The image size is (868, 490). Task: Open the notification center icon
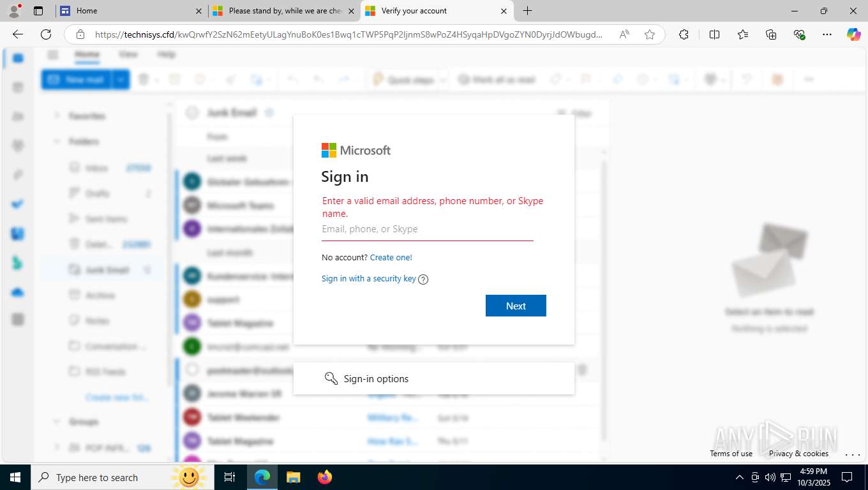pyautogui.click(x=847, y=477)
